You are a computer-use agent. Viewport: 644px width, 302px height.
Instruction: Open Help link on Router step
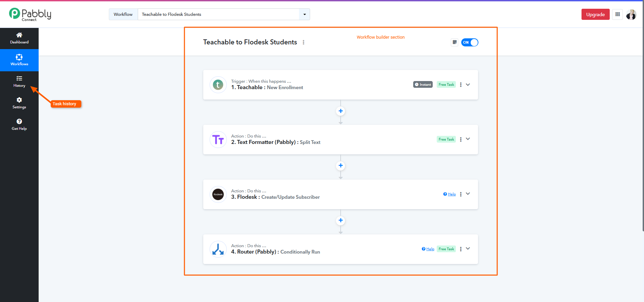click(x=428, y=249)
